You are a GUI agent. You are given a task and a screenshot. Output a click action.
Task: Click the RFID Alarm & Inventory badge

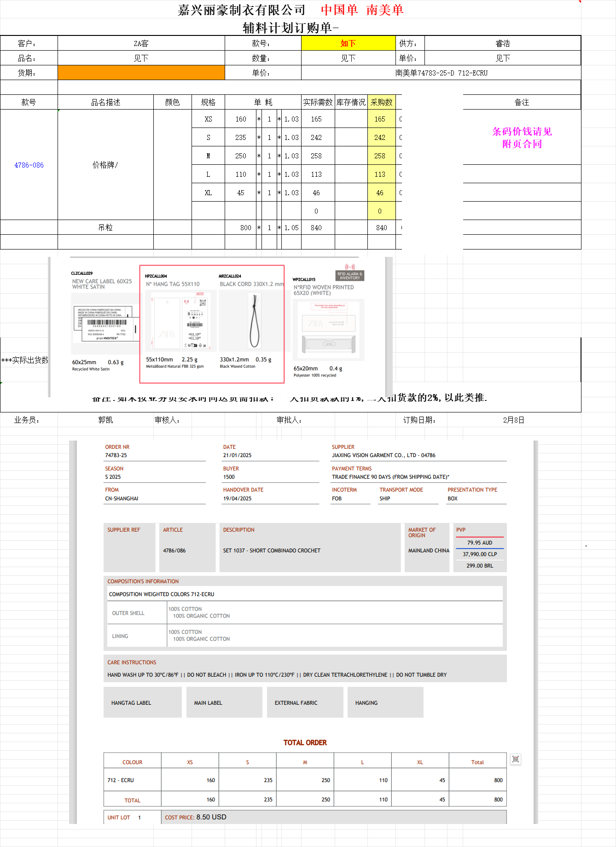(x=350, y=276)
